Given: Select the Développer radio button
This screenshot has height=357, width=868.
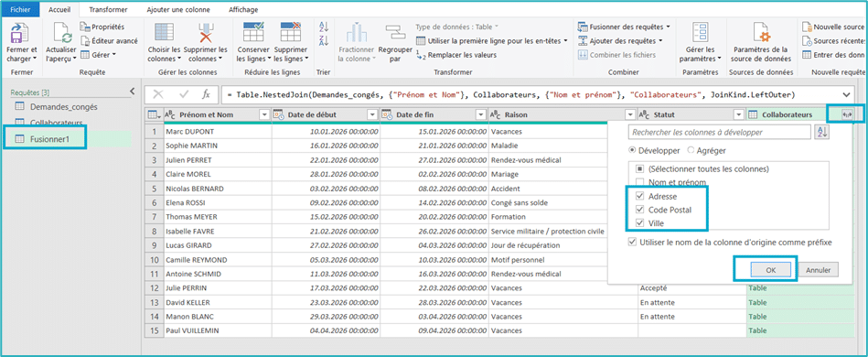Looking at the screenshot, I should pos(632,150).
